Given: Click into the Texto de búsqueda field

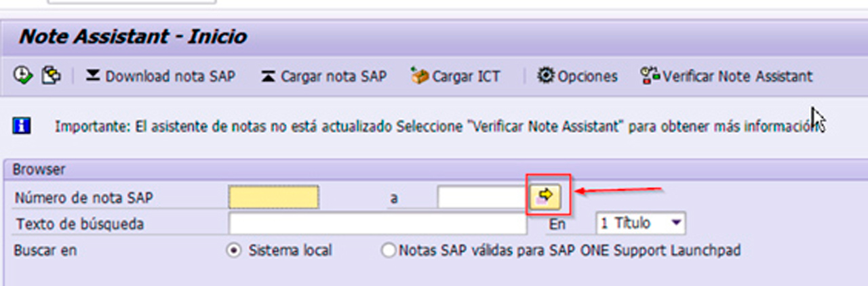Looking at the screenshot, I should pos(377,224).
